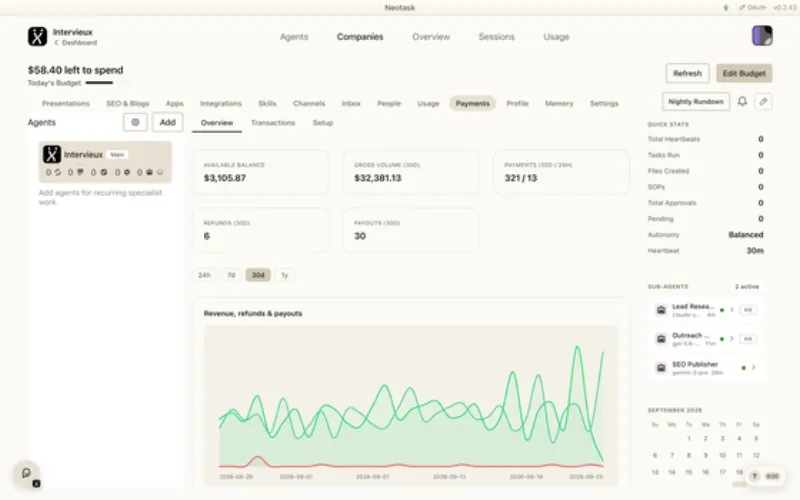Click the Edit Budget button

[744, 73]
